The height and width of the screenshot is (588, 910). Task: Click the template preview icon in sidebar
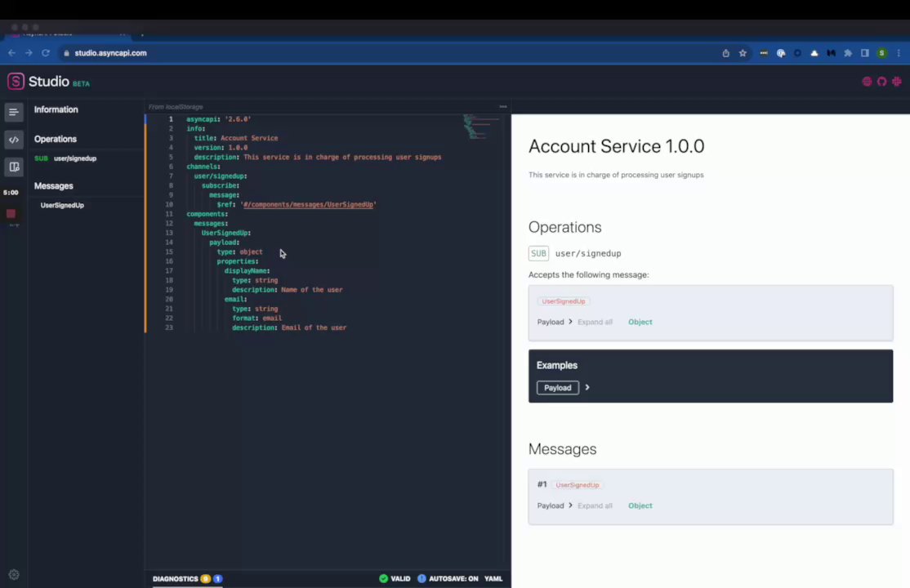[x=14, y=167]
